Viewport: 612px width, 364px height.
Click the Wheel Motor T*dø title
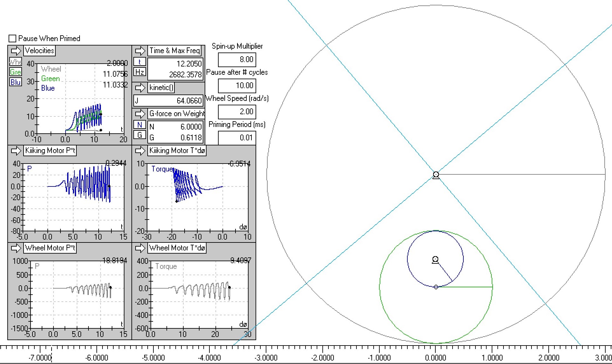pos(177,248)
